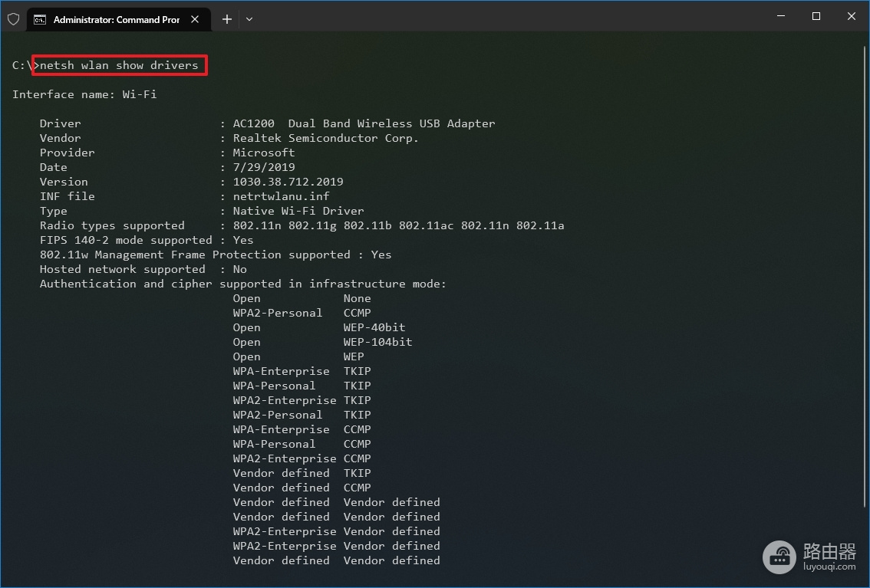This screenshot has height=588, width=870.
Task: Close the Administrator: Command Prompt tab
Action: pyautogui.click(x=195, y=19)
